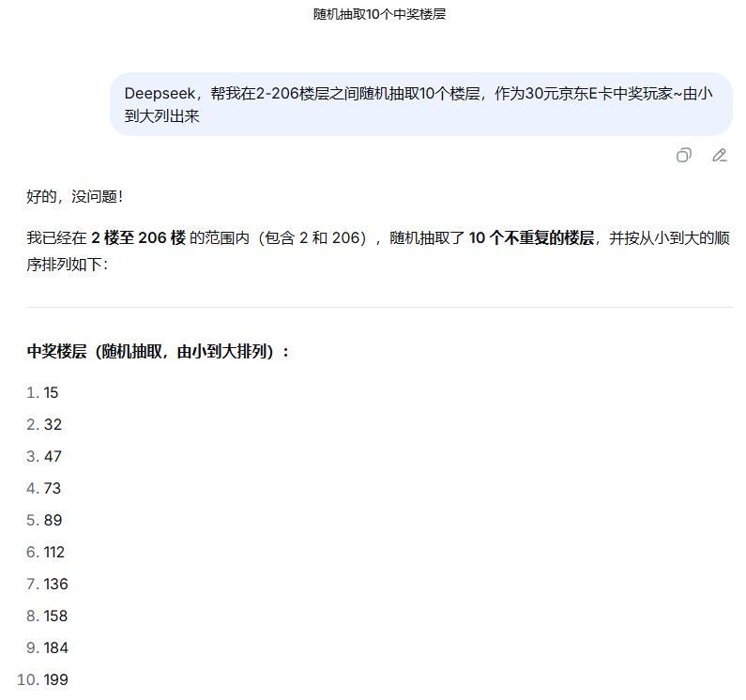Click the bold text 10 个不重复的楼层
The height and width of the screenshot is (700, 746).
531,237
